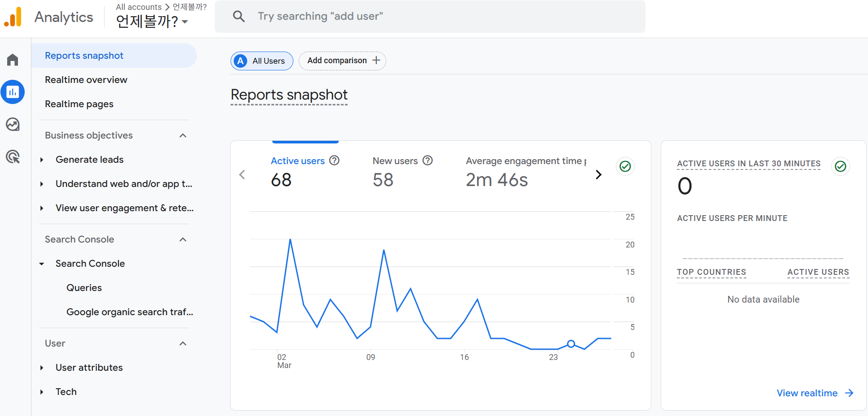The width and height of the screenshot is (868, 416).
Task: Click help icon next to Active users
Action: [x=334, y=160]
